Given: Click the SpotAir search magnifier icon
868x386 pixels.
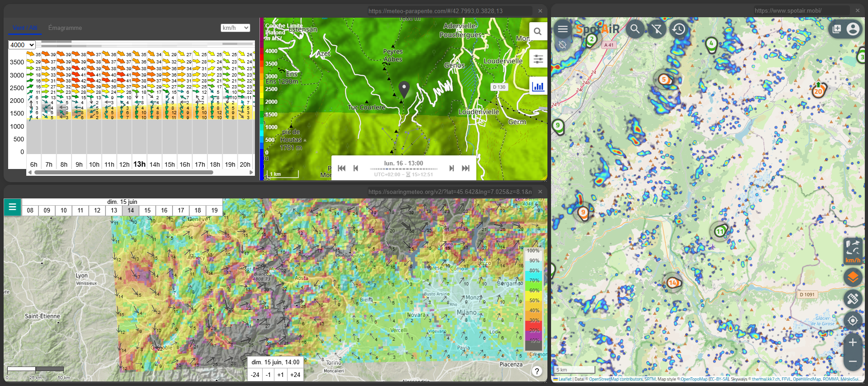Looking at the screenshot, I should click(x=635, y=29).
